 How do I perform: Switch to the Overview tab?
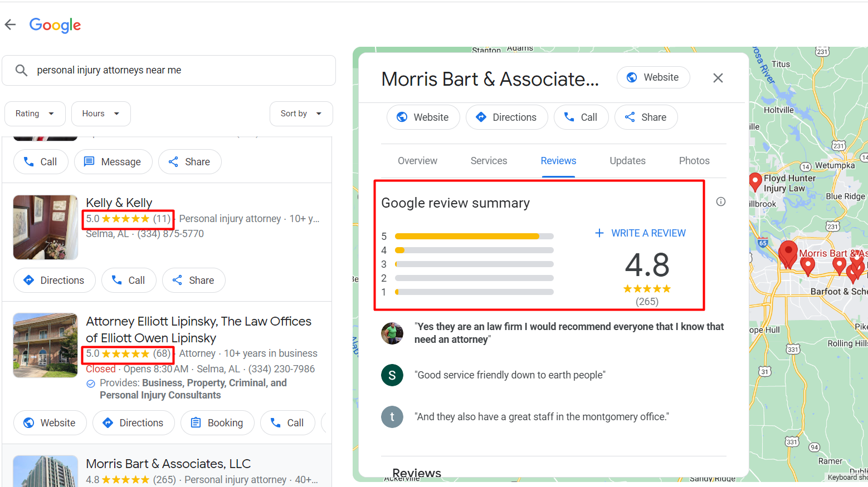click(x=417, y=161)
